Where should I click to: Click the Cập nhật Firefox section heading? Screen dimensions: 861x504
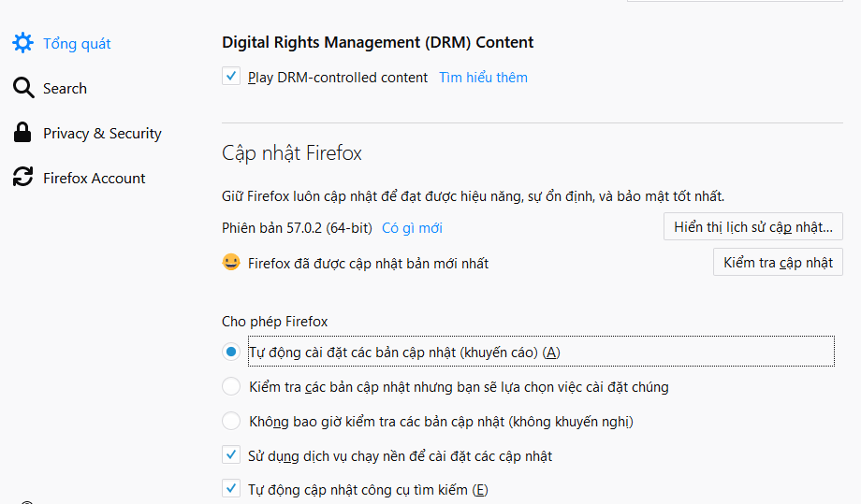pyautogui.click(x=292, y=153)
